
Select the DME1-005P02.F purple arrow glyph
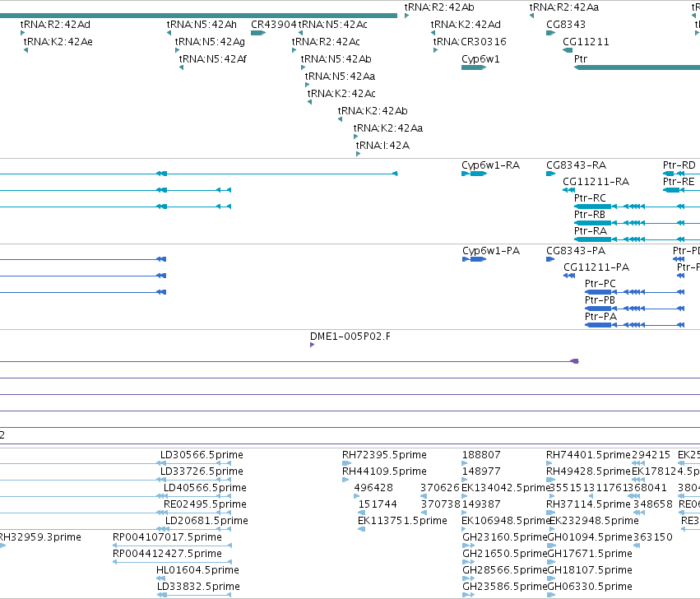pyautogui.click(x=313, y=345)
